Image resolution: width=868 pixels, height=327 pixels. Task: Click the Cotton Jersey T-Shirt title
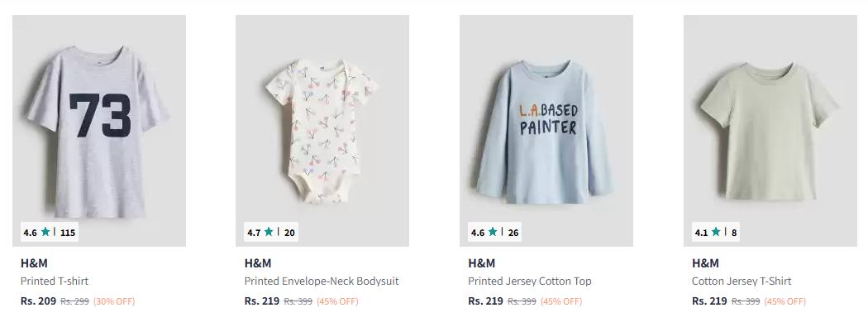(x=742, y=281)
